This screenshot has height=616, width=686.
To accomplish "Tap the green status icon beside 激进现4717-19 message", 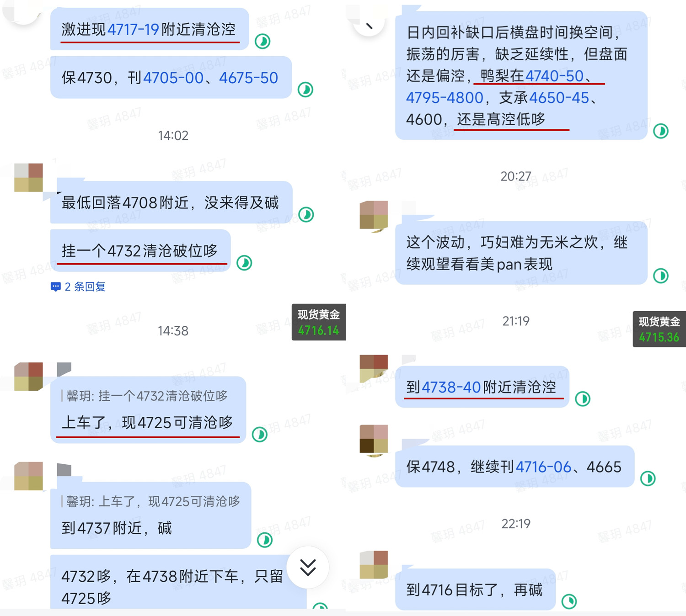I will 263,42.
